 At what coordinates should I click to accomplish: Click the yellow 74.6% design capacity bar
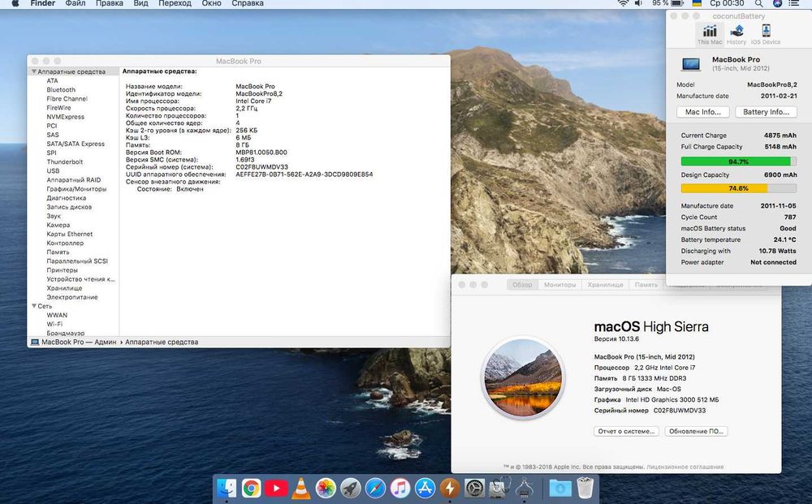pos(738,188)
